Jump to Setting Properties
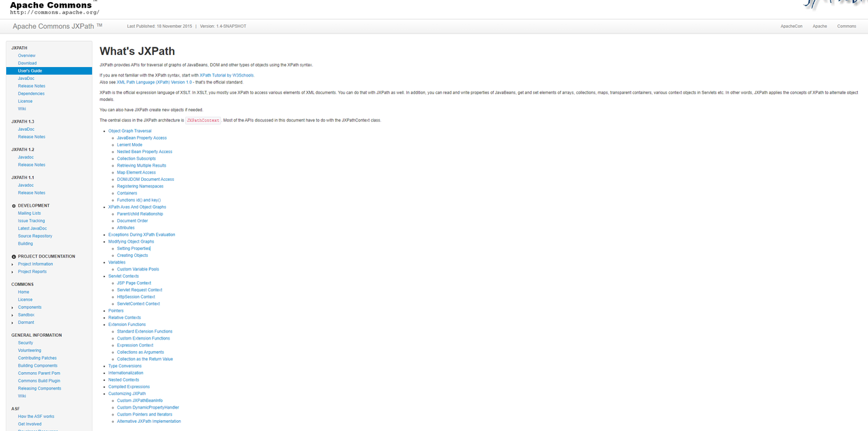This screenshot has height=431, width=868. [134, 249]
